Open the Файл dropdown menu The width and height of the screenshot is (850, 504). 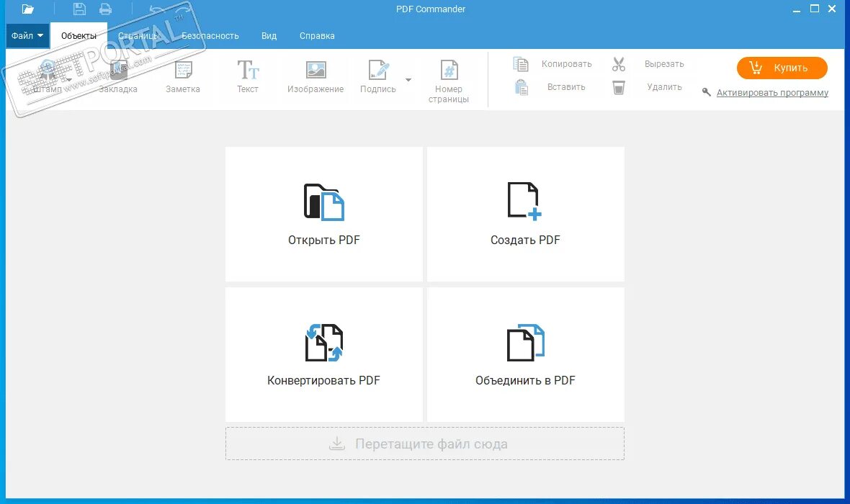(27, 36)
